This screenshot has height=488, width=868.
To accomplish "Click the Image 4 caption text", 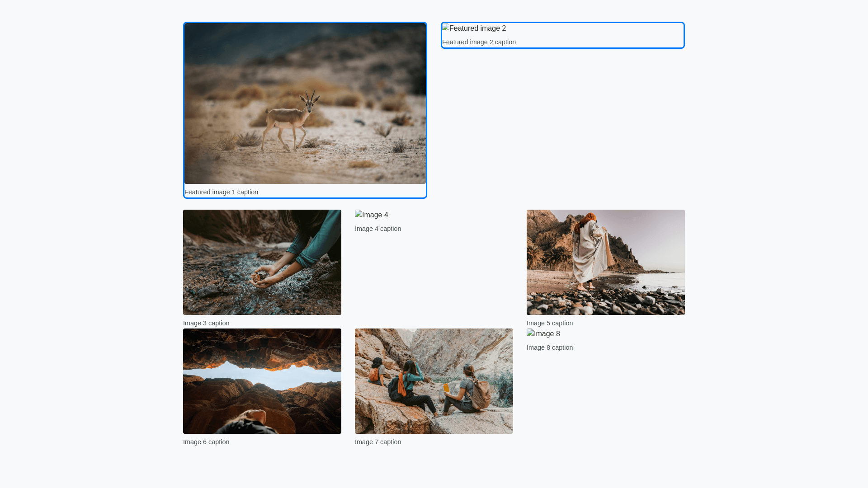I will [378, 229].
